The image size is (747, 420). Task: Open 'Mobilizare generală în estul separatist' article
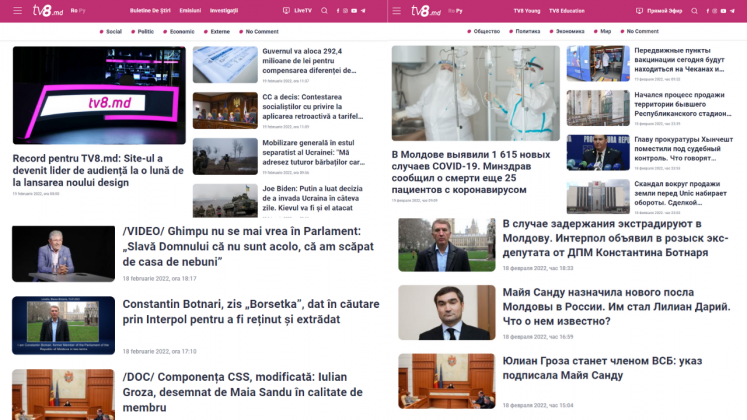tap(314, 152)
